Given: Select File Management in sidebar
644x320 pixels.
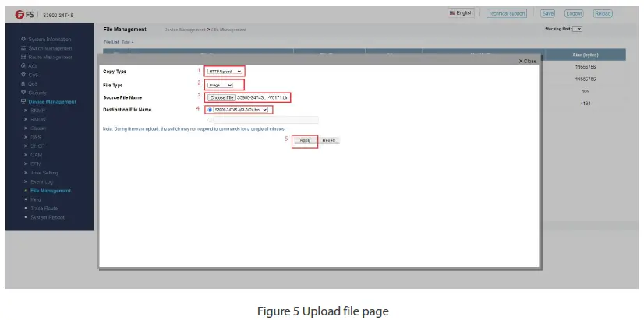Looking at the screenshot, I should pyautogui.click(x=51, y=191).
